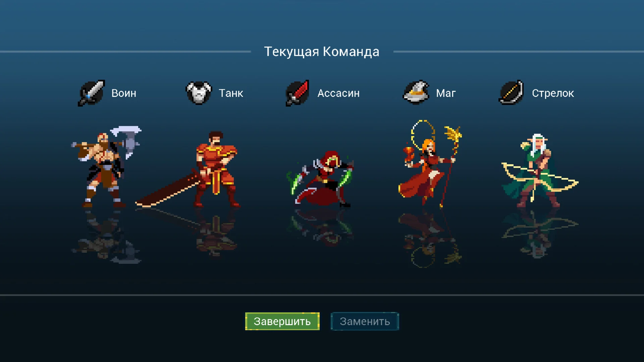Viewport: 644px width, 362px height.
Task: Click the Маг wizard hat icon
Action: (x=416, y=93)
